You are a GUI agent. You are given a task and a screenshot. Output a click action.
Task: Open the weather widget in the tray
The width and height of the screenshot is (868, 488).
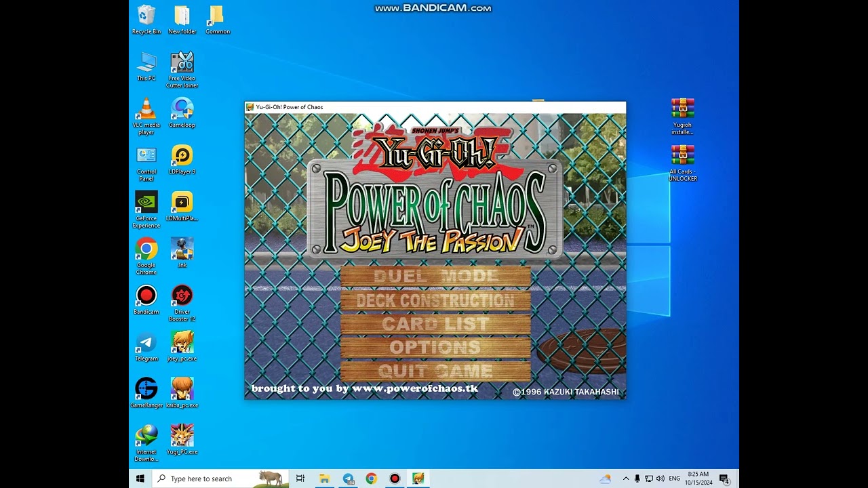(x=605, y=479)
